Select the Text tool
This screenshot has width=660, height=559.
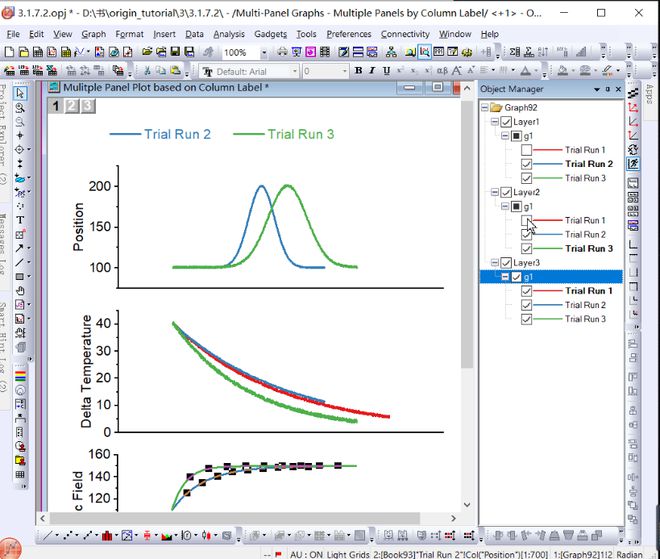coord(20,220)
